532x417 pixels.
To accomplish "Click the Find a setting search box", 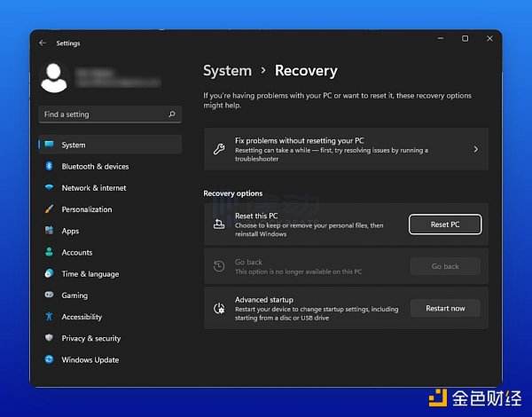I will (x=102, y=114).
